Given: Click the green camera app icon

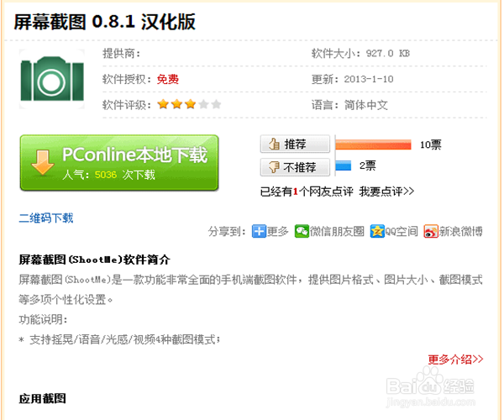Looking at the screenshot, I should pos(52,79).
